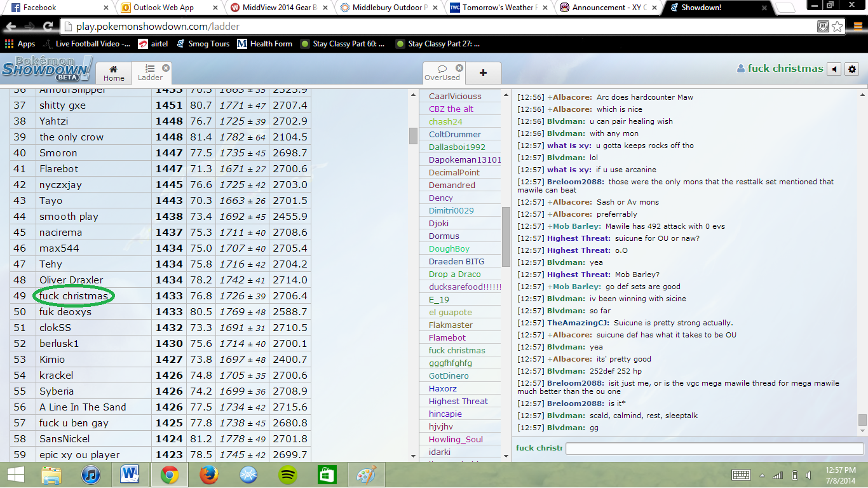The height and width of the screenshot is (488, 868).
Task: Click the address bar URL field
Action: (x=438, y=27)
